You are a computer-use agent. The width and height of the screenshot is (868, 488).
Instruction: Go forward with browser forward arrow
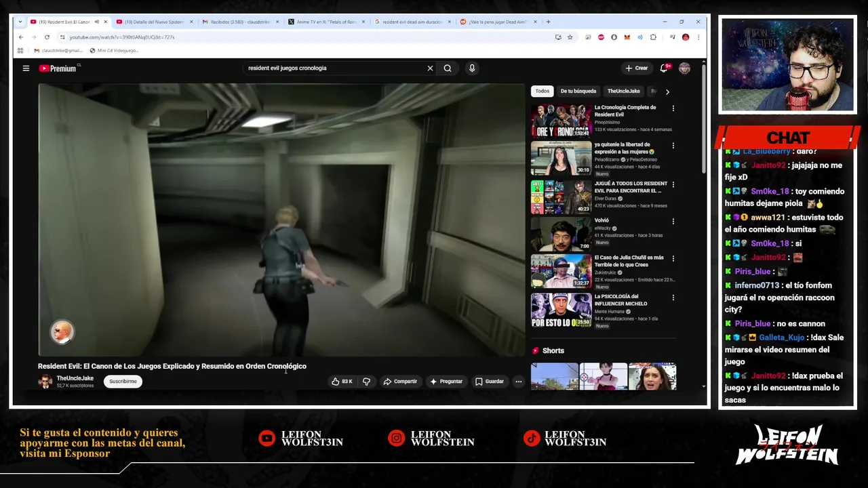tap(34, 37)
